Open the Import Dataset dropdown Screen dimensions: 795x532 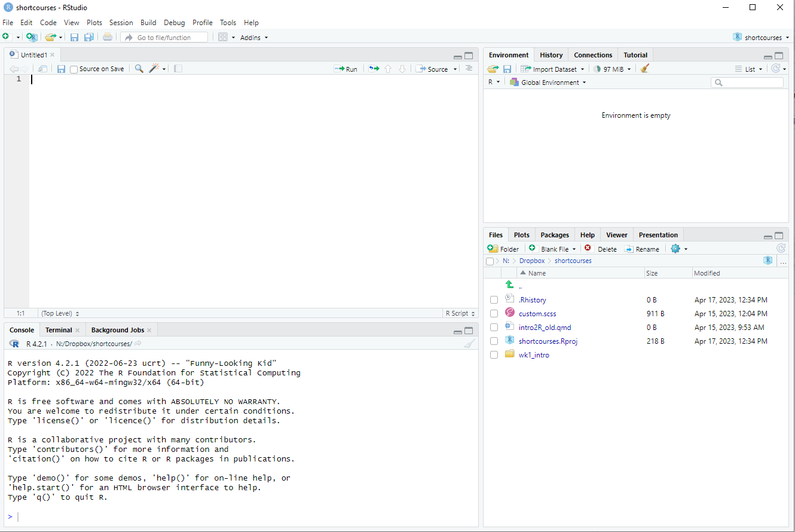[552, 69]
